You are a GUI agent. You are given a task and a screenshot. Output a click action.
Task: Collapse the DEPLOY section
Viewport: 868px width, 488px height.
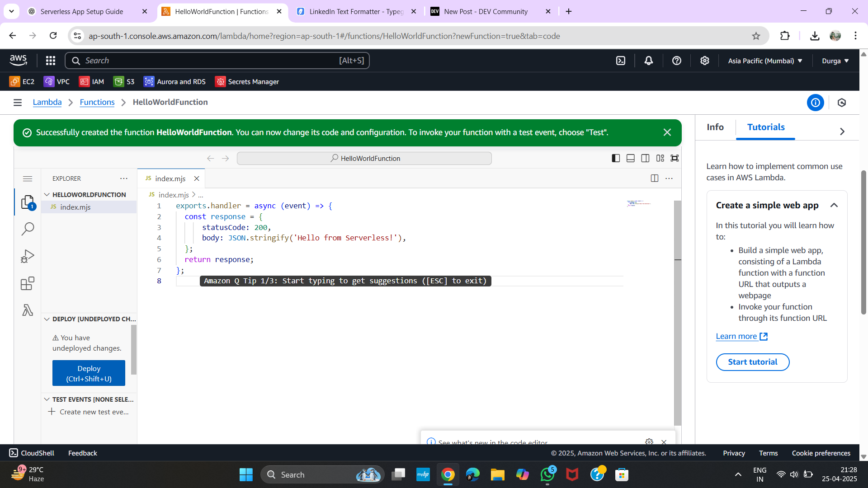point(47,319)
